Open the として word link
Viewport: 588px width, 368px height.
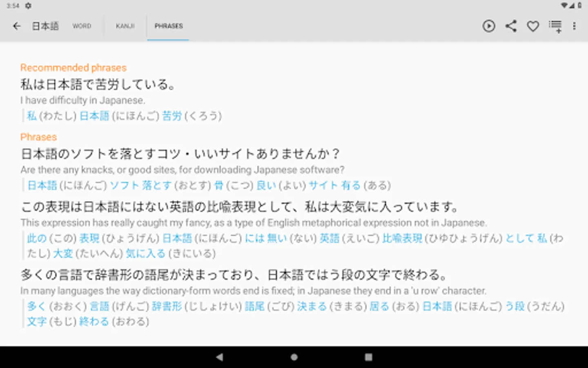click(x=520, y=238)
